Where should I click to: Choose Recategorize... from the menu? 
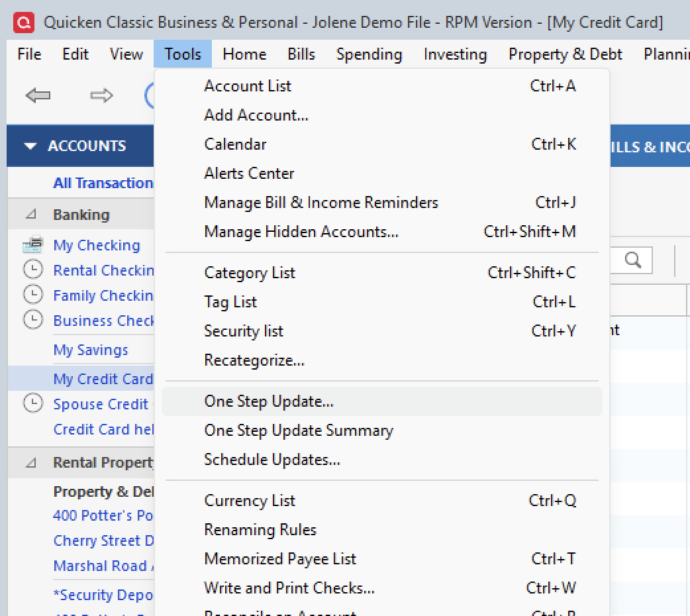pyautogui.click(x=381, y=360)
